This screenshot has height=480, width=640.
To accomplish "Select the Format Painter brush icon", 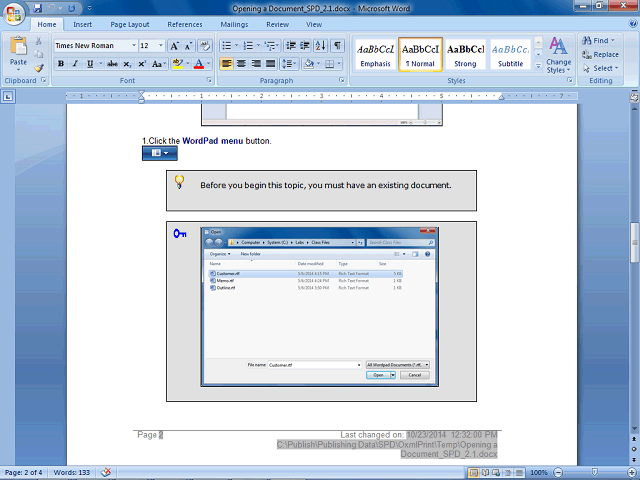I will click(x=39, y=68).
